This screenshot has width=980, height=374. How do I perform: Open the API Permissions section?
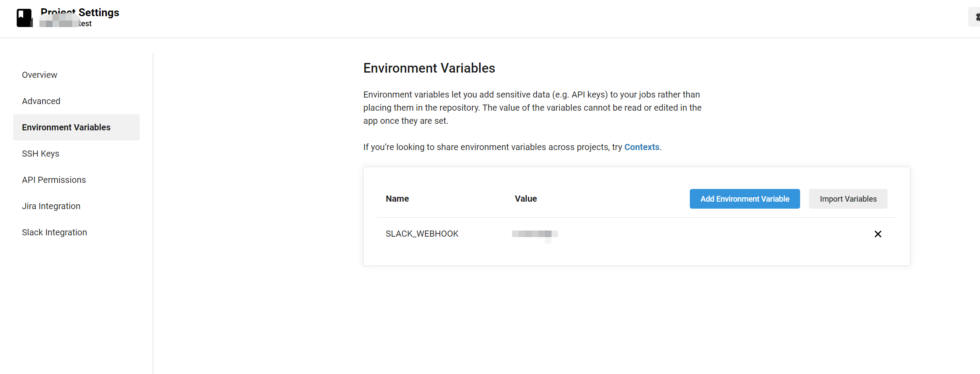pos(54,179)
